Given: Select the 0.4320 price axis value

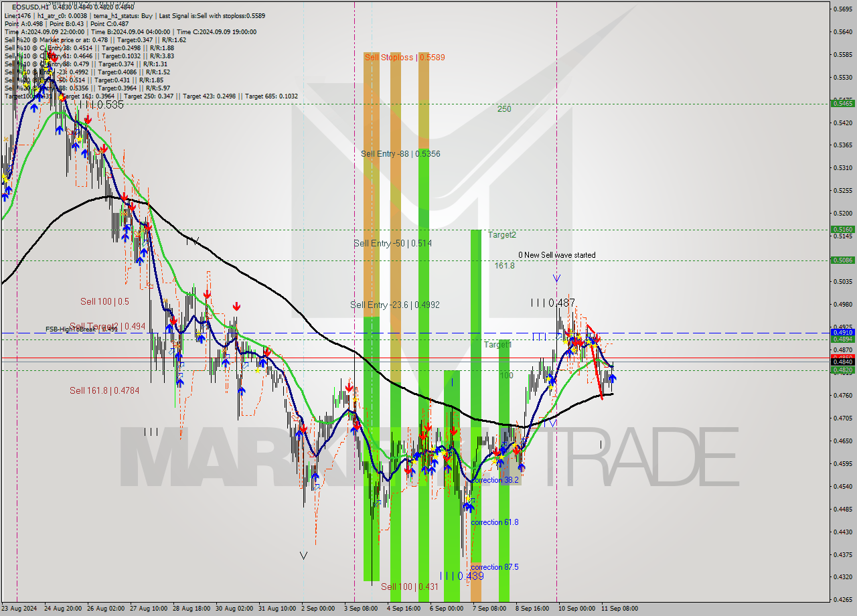Looking at the screenshot, I should tap(842, 576).
